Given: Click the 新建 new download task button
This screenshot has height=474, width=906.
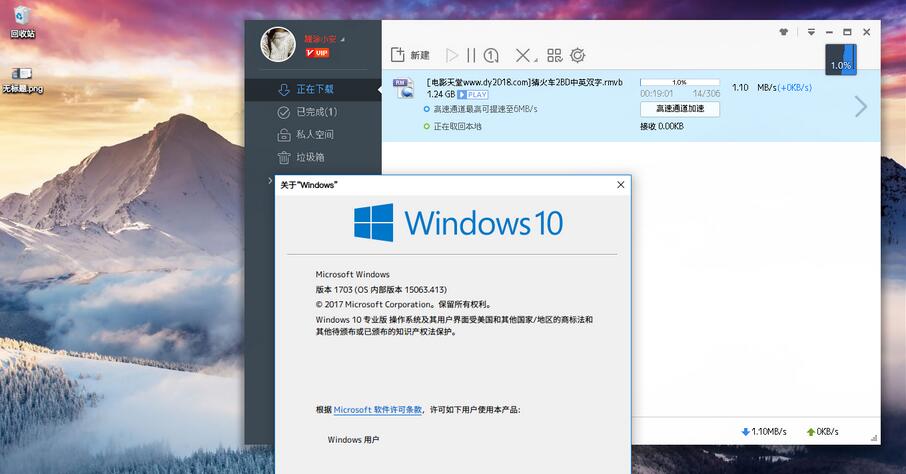Looking at the screenshot, I should (x=410, y=55).
